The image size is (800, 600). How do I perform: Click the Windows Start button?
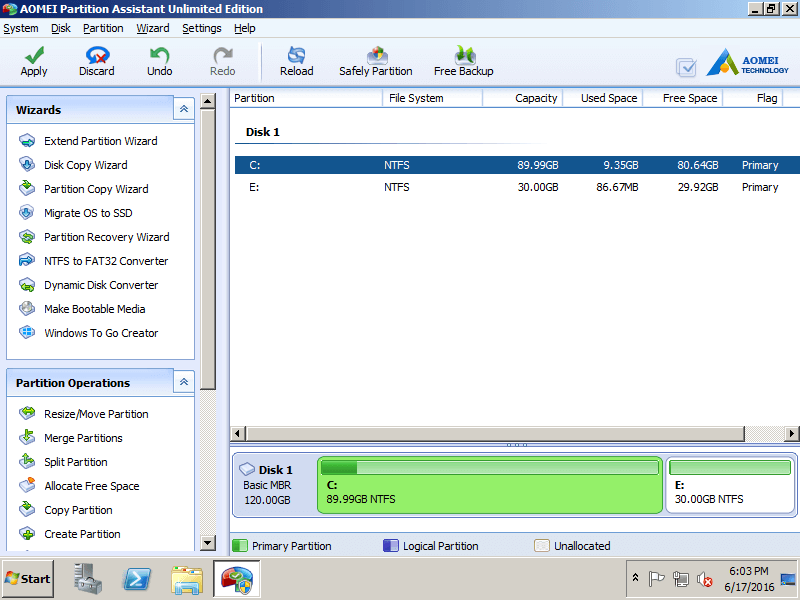(28, 578)
